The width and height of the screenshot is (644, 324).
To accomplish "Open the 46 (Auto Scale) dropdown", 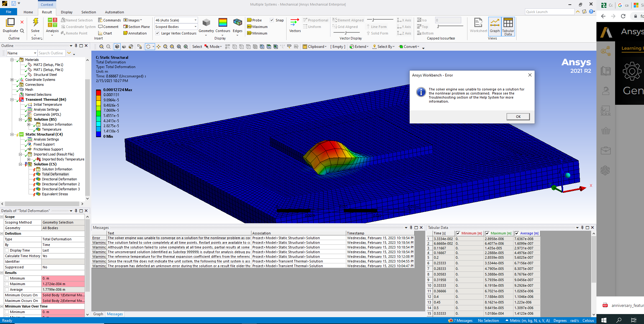I will point(176,20).
